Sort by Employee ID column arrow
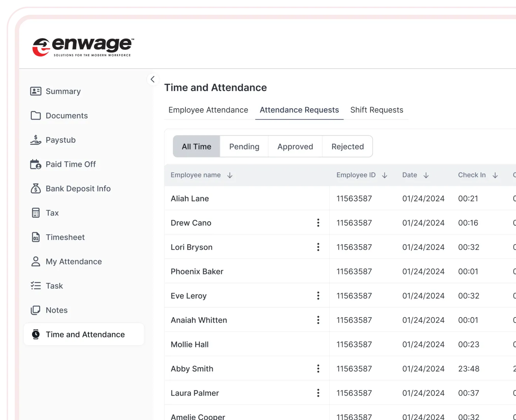This screenshot has width=516, height=420. [384, 175]
